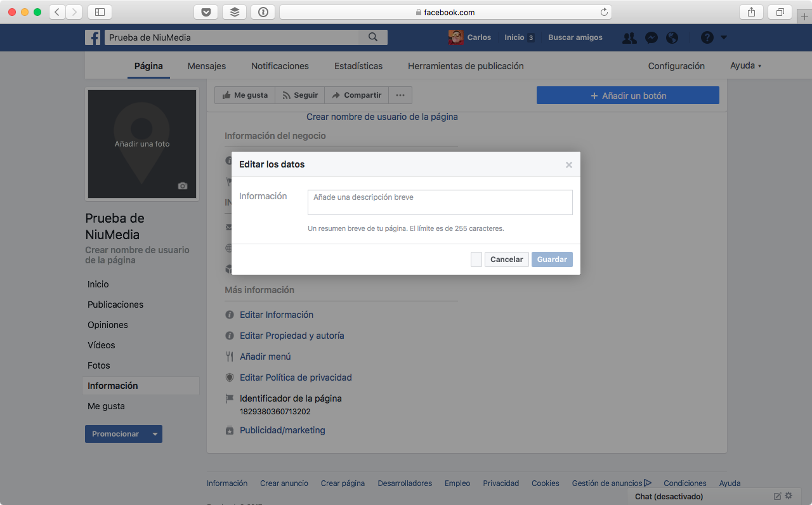
Task: Click Cancelar in the dialog
Action: [x=506, y=259]
